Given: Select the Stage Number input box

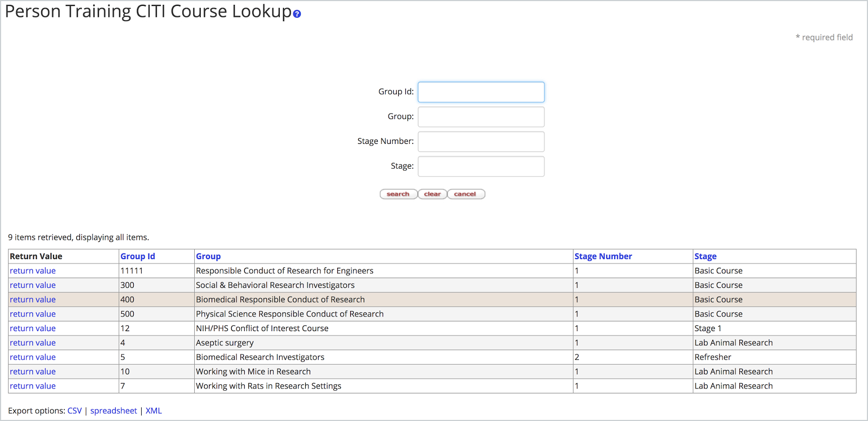Looking at the screenshot, I should tap(481, 142).
